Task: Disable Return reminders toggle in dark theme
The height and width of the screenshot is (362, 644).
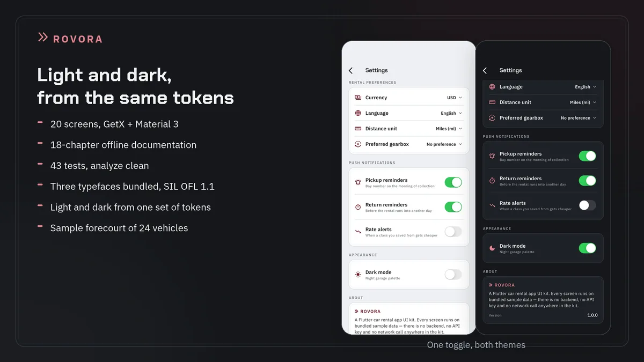Action: click(587, 181)
